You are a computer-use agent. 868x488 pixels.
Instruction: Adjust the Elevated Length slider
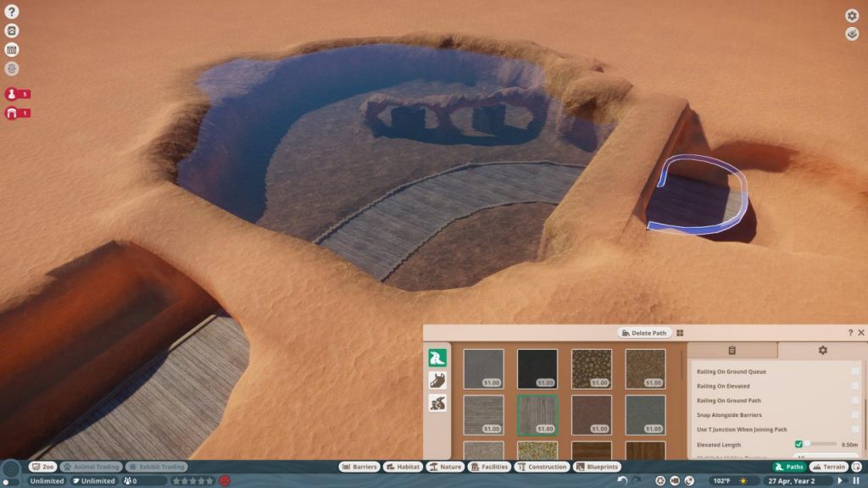pyautogui.click(x=822, y=443)
